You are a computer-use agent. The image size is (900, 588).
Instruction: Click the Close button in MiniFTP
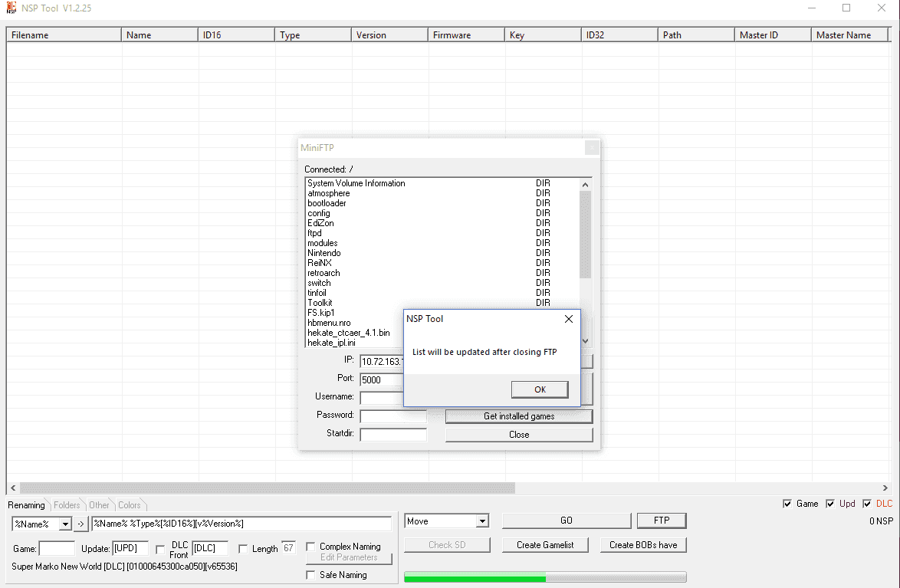point(519,435)
